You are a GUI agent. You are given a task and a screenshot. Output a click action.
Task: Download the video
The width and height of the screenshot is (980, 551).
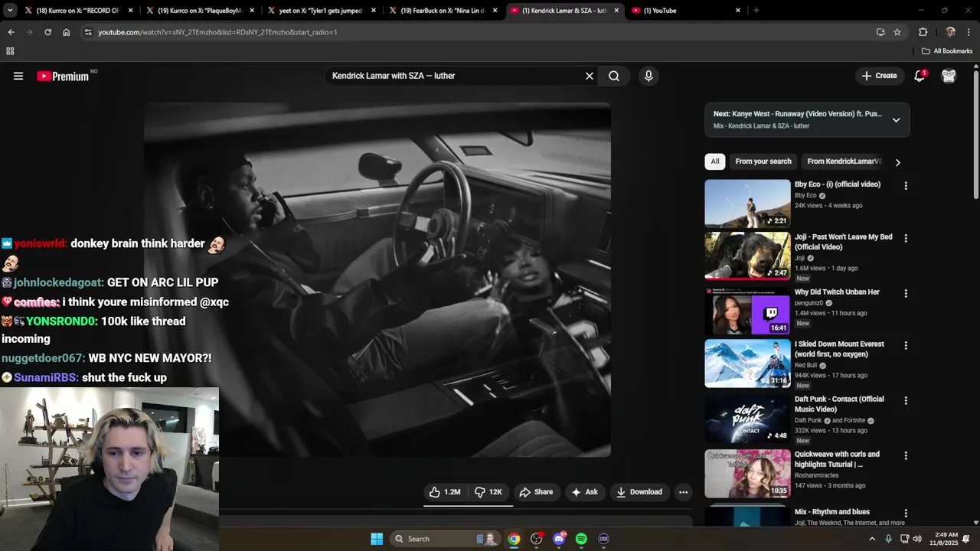(639, 492)
